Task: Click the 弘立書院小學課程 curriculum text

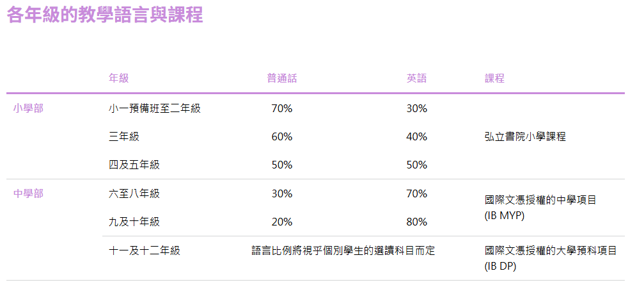Action: click(525, 136)
